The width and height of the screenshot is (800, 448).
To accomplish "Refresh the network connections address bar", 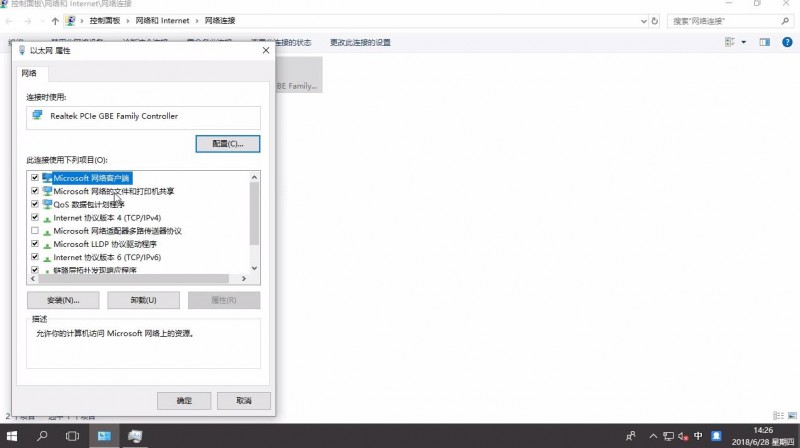I will tap(655, 21).
